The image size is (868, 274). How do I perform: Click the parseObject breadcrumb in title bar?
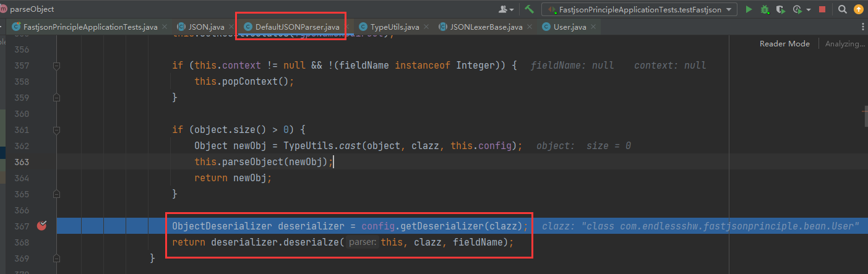tap(32, 9)
